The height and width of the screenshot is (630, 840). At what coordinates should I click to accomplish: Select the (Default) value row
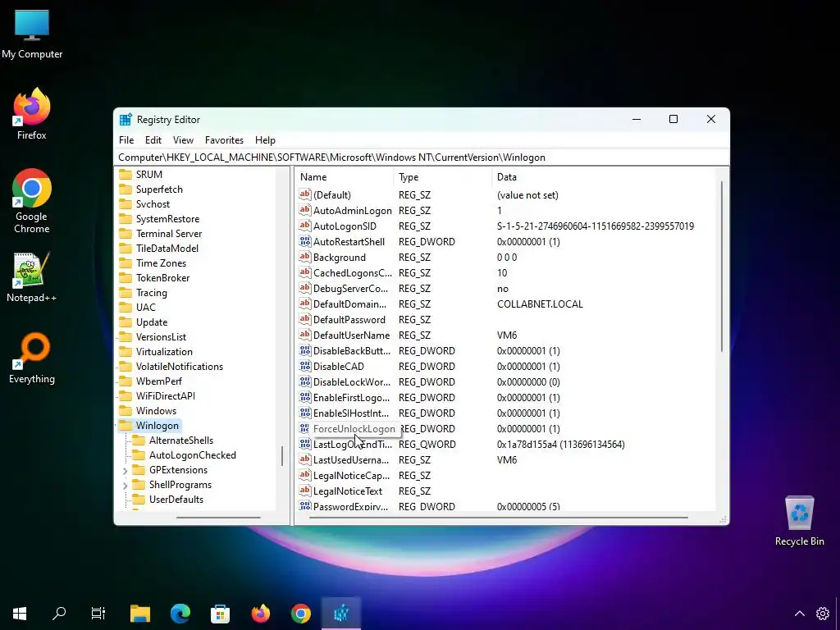tap(332, 195)
